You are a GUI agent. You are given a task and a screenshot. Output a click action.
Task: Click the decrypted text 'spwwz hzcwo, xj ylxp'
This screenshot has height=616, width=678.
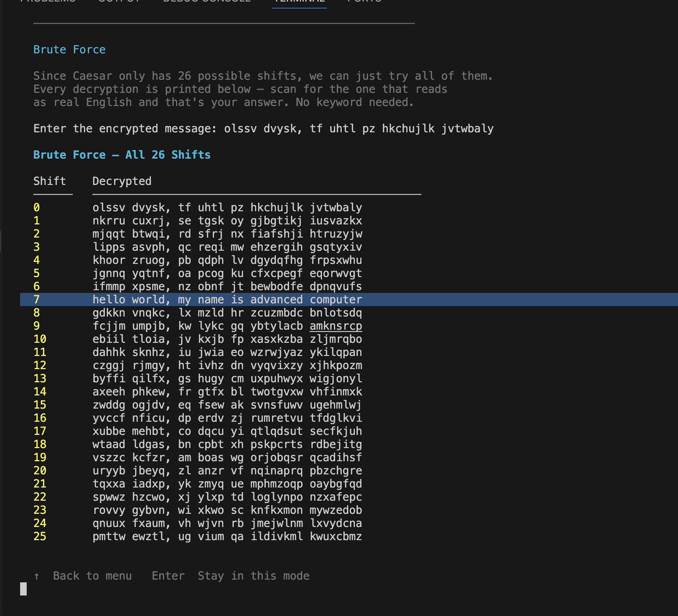158,497
